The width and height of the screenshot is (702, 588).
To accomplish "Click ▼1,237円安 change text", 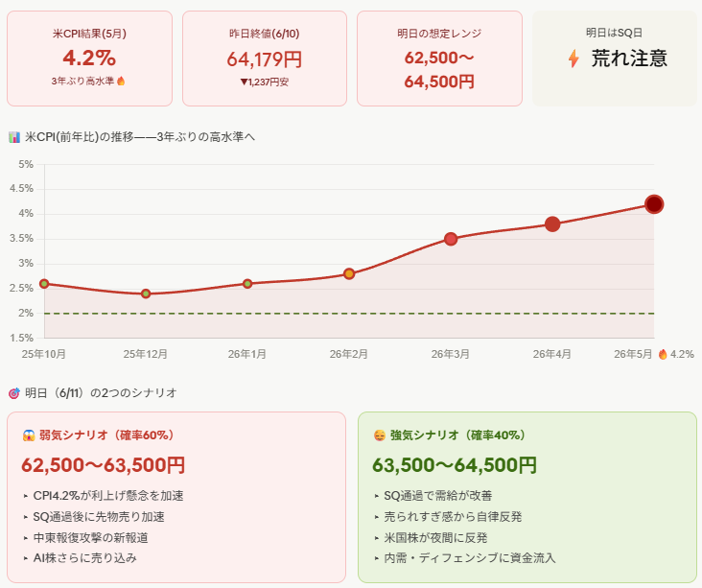I will pyautogui.click(x=265, y=82).
